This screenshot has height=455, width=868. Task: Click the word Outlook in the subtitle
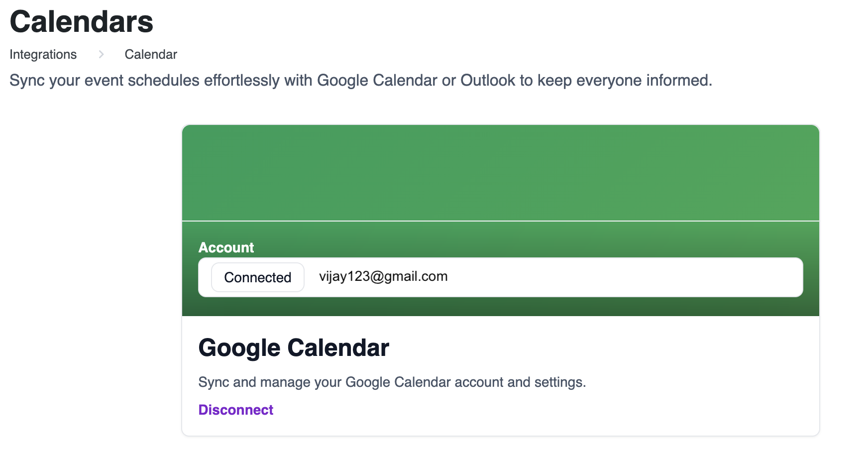pyautogui.click(x=488, y=80)
